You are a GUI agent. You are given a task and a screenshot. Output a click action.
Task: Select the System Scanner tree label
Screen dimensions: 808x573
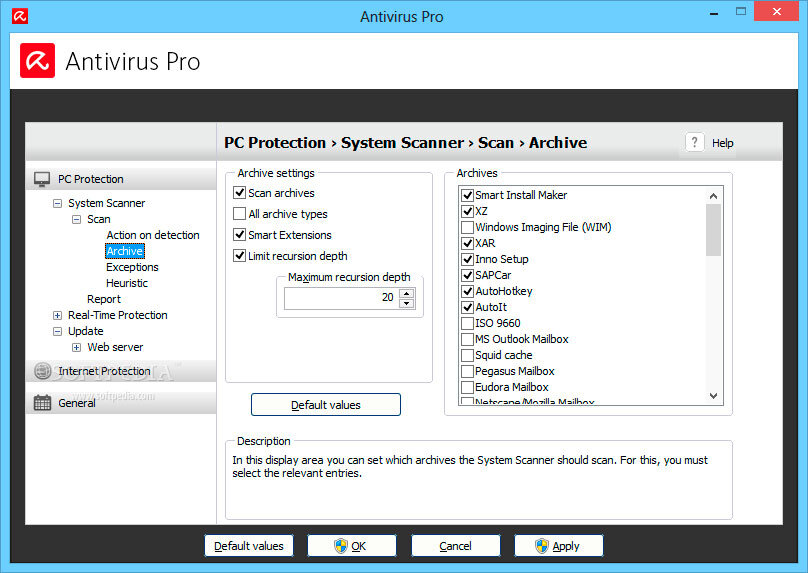pos(106,203)
